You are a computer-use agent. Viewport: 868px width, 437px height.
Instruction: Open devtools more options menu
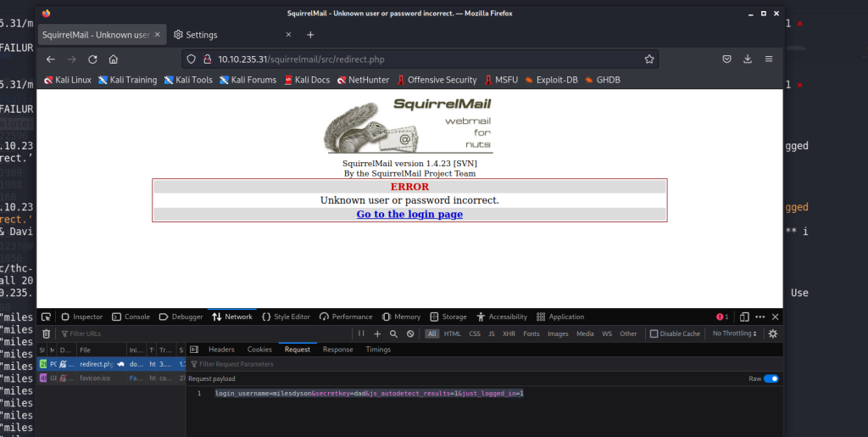tap(760, 317)
